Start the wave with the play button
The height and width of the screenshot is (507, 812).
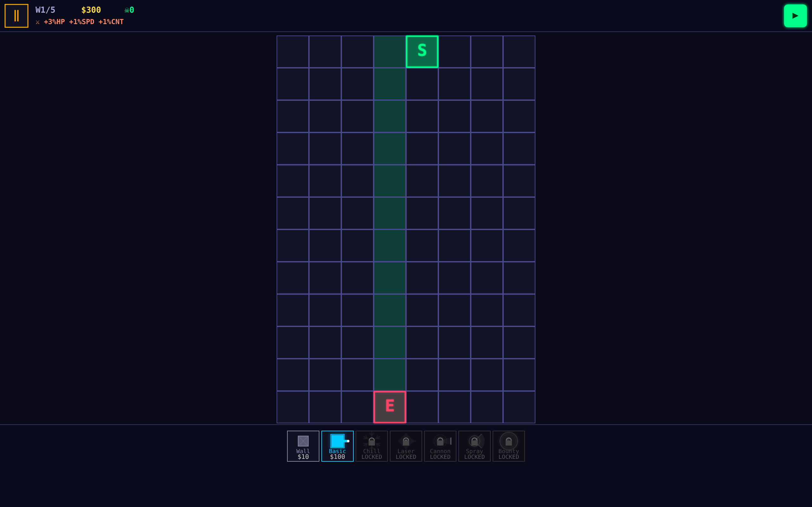pos(795,16)
